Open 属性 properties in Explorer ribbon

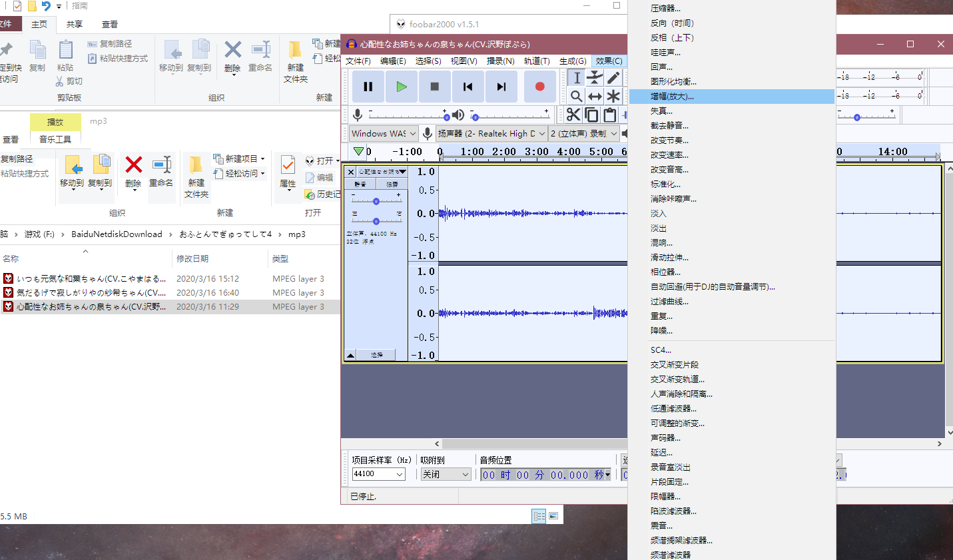click(288, 172)
